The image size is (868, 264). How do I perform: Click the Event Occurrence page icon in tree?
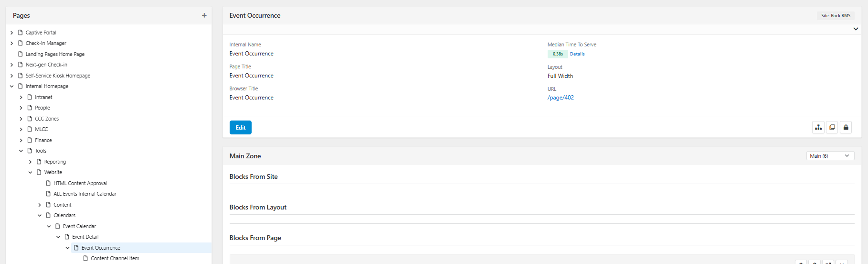pos(76,248)
